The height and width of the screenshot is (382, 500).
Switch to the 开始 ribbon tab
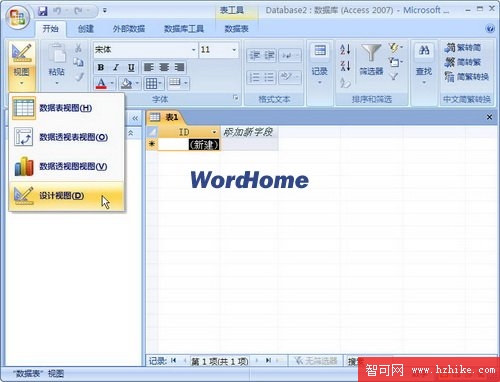tap(51, 29)
